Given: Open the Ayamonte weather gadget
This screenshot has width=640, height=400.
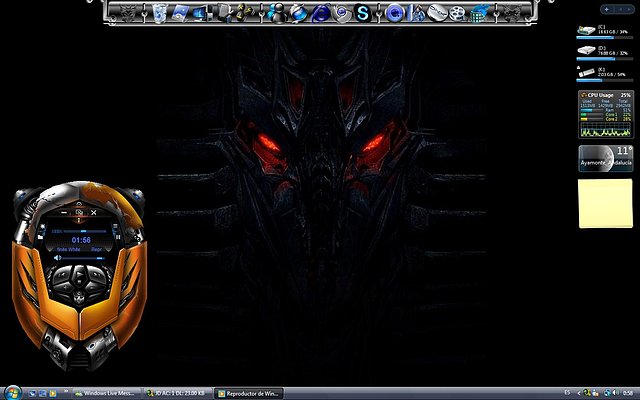Looking at the screenshot, I should pos(606,158).
